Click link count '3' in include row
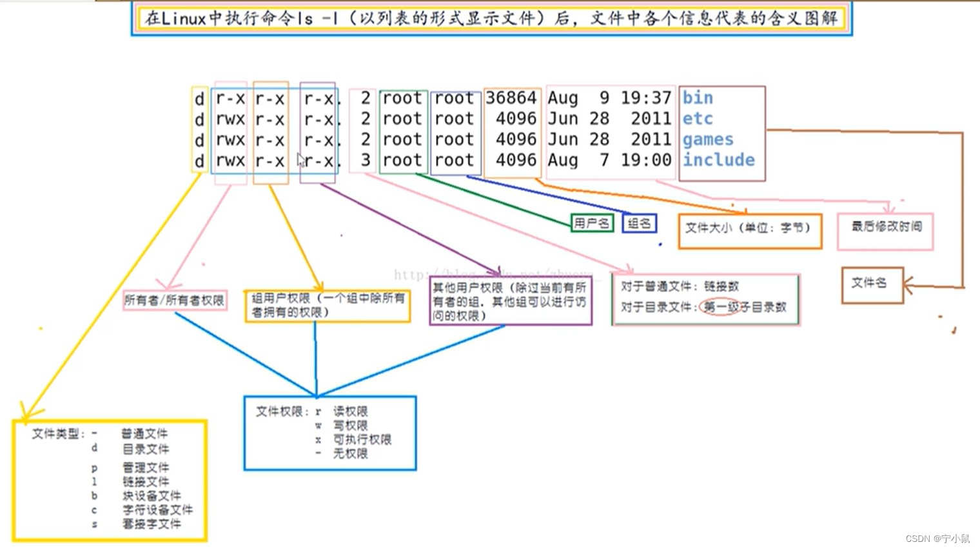 [366, 160]
